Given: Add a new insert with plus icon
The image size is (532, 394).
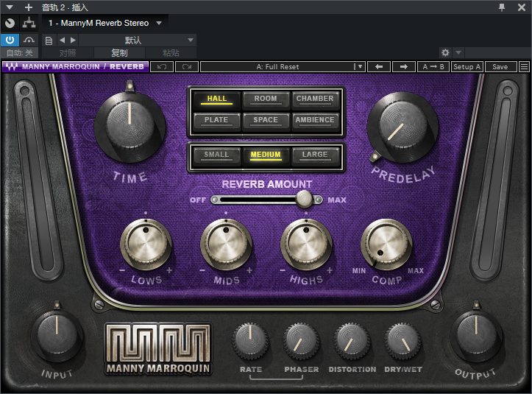Looking at the screenshot, I should (29, 7).
